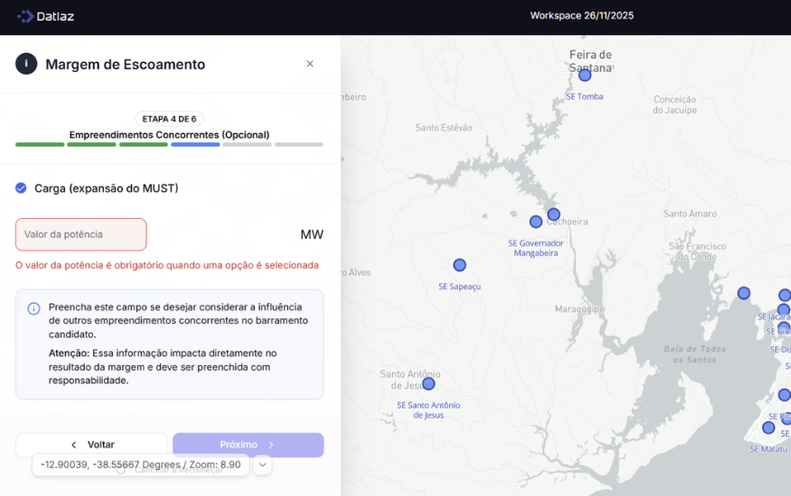The height and width of the screenshot is (496, 791).
Task: Click the ETAPA 4 DE 6 badge
Action: 169,119
